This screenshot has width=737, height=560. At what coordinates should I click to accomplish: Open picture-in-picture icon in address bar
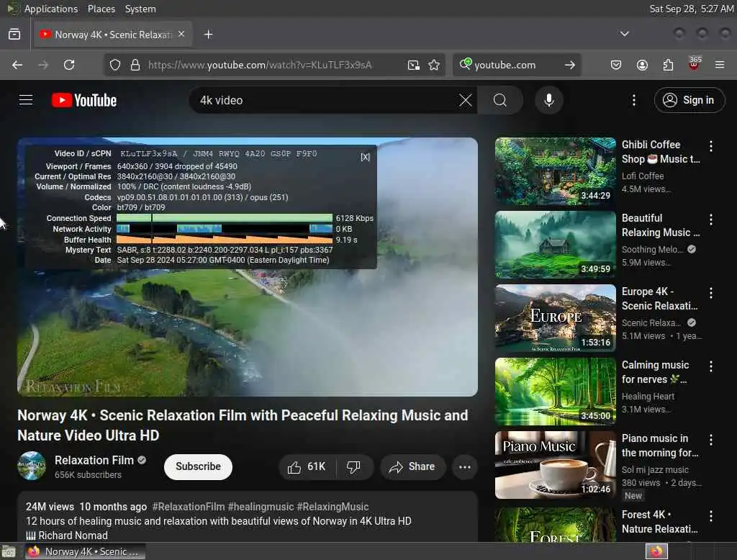(x=414, y=65)
